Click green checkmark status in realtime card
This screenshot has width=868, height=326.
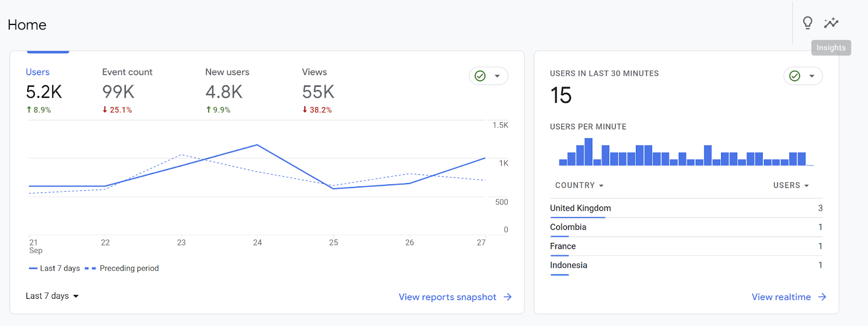(x=795, y=76)
